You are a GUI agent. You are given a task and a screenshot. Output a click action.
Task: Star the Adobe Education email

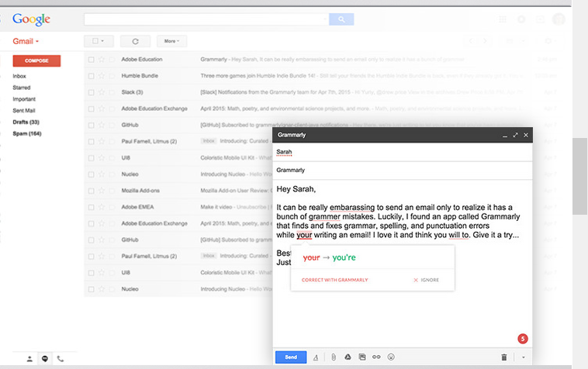[102, 59]
